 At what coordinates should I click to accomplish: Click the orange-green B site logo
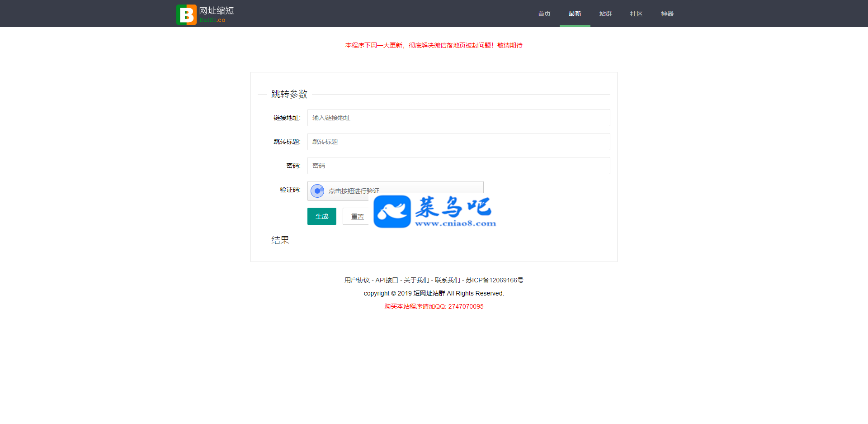click(186, 14)
